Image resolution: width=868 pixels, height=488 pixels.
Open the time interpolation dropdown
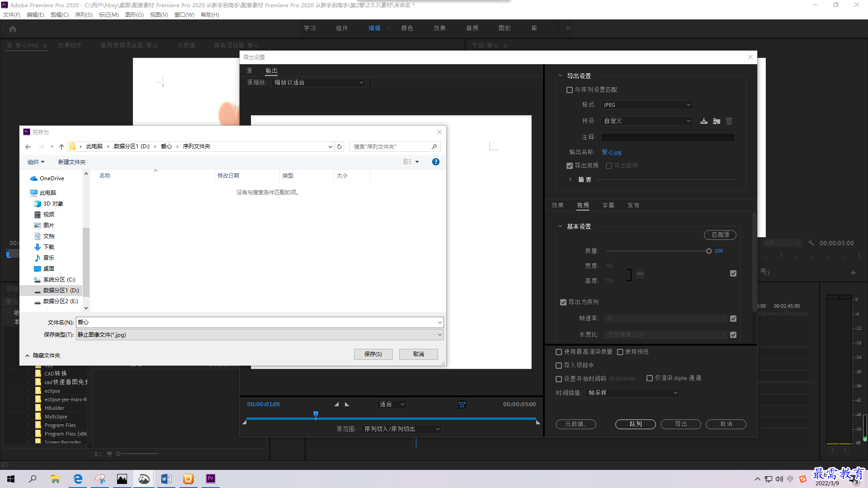[x=632, y=393]
